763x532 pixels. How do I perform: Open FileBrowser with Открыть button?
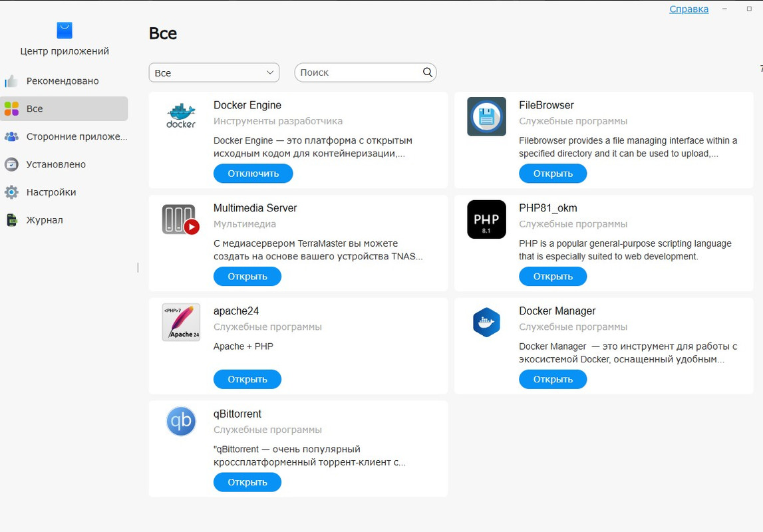(x=553, y=174)
